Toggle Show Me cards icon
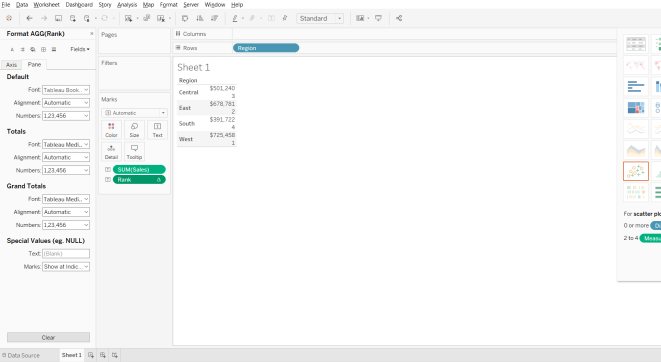 (360, 18)
